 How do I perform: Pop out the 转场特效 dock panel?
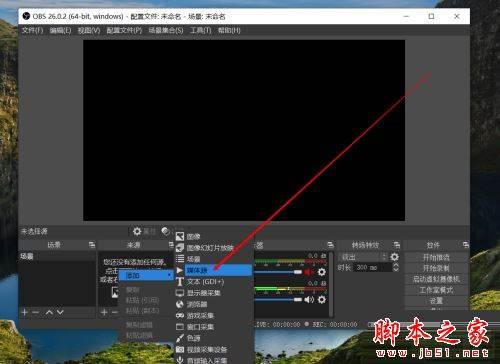(396, 245)
